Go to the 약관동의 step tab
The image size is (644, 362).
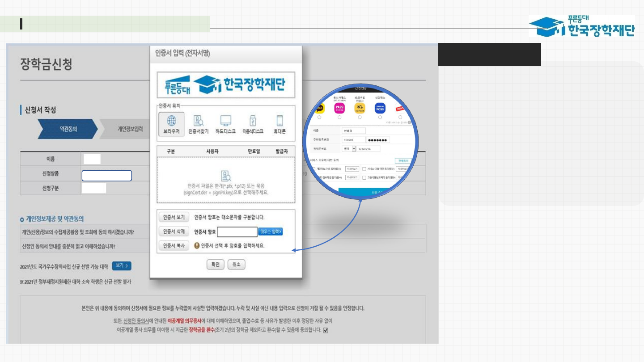pos(68,129)
